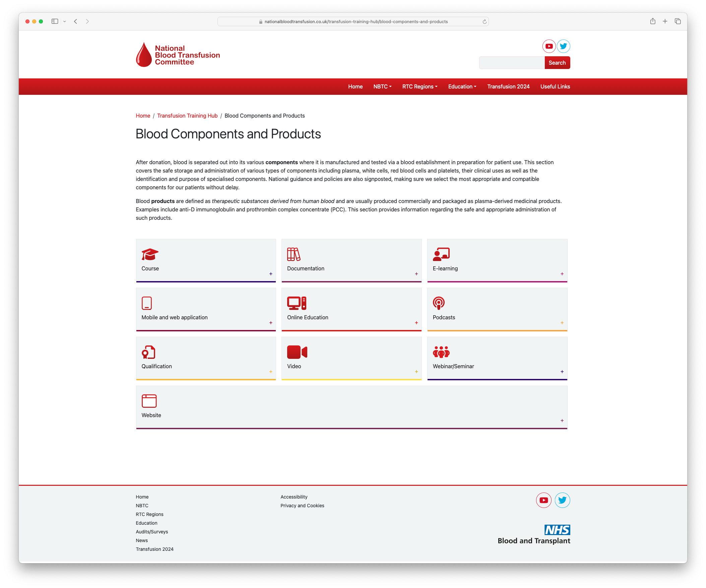This screenshot has height=588, width=706.
Task: Click the Webinar/Seminar group icon
Action: coord(441,352)
